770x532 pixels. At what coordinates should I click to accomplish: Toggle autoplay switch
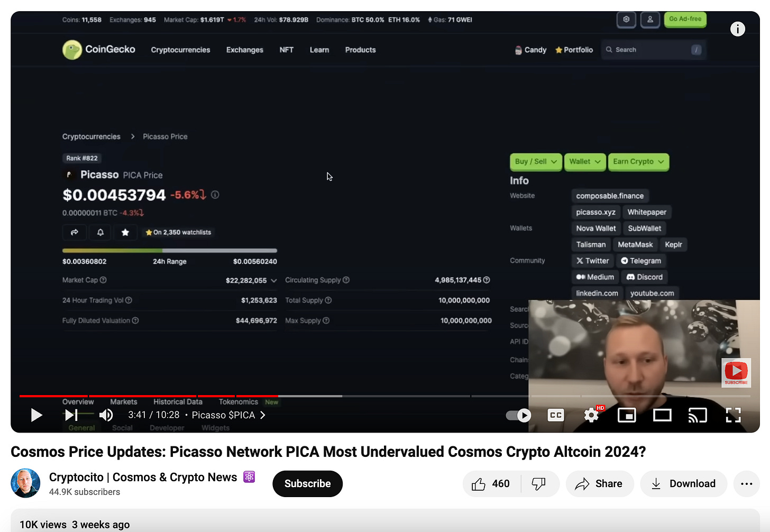518,416
